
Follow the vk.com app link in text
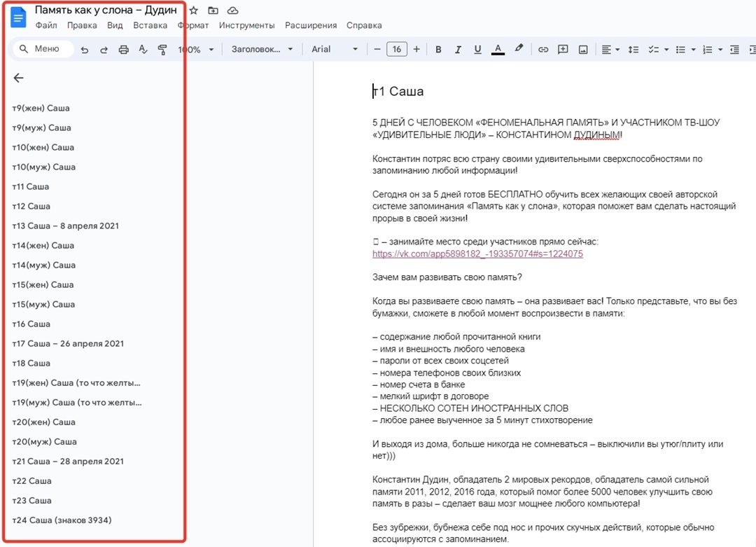point(477,254)
